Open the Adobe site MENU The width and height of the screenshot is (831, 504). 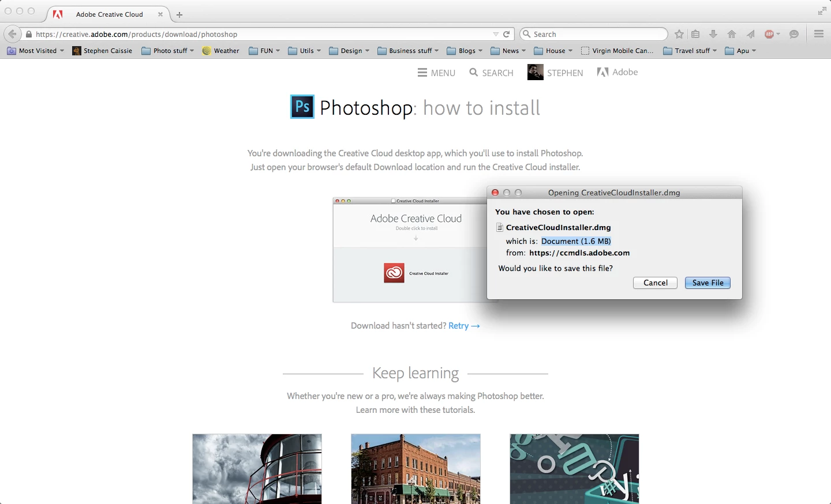point(436,73)
